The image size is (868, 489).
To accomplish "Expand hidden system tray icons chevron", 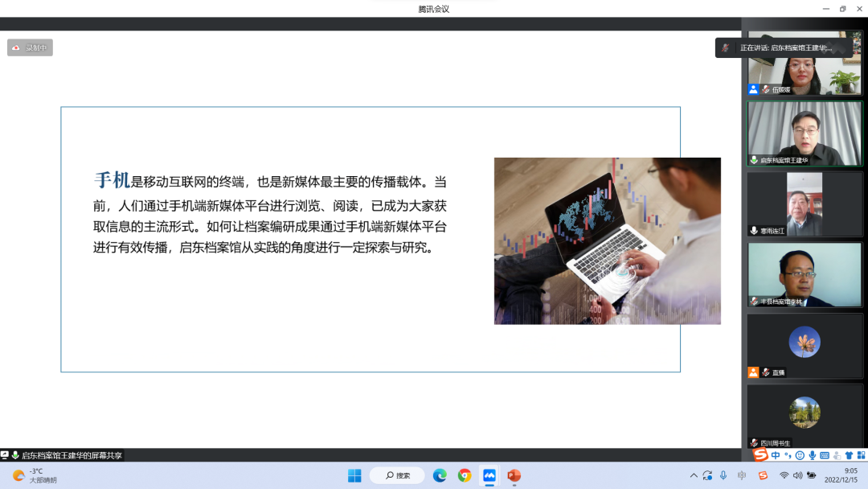I will tap(694, 475).
